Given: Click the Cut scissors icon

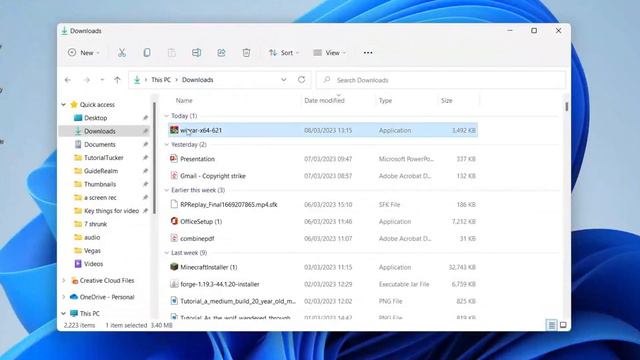Looking at the screenshot, I should pyautogui.click(x=122, y=53).
